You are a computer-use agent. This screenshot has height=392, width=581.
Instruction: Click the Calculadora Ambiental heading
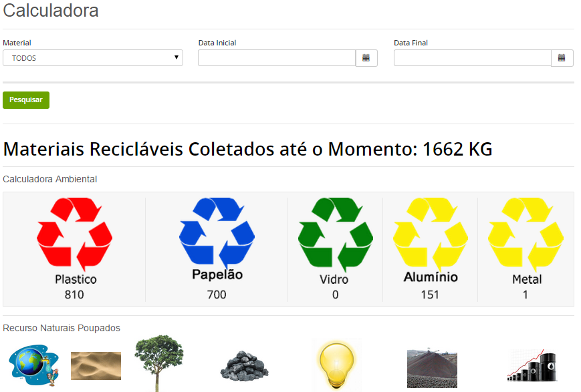(x=49, y=179)
